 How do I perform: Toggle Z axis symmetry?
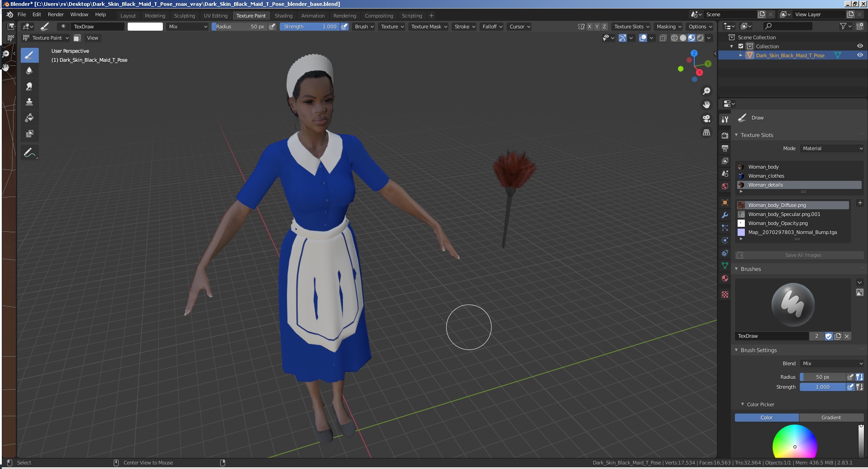(605, 27)
